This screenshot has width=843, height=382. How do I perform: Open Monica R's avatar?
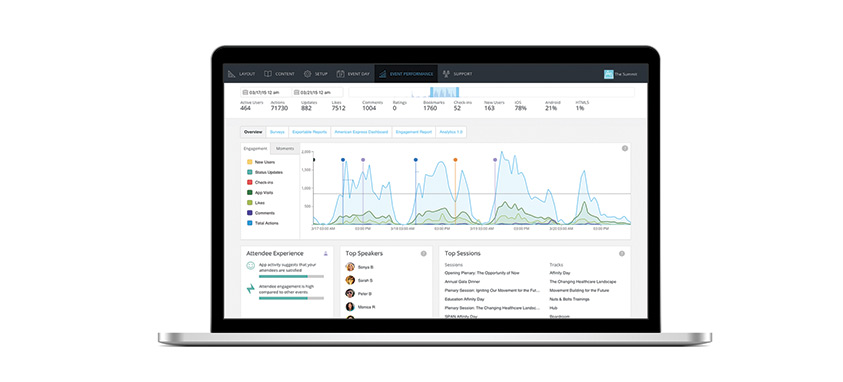pos(350,307)
